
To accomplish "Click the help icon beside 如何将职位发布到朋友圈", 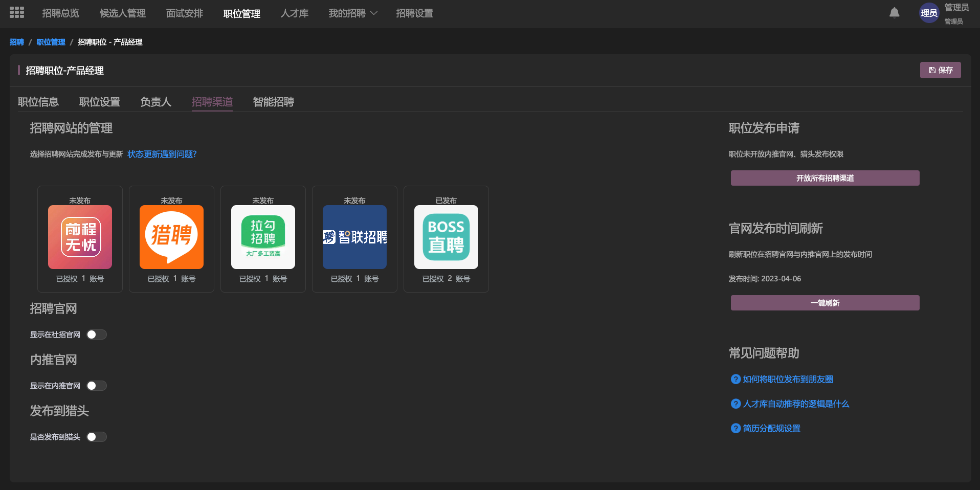I will click(x=735, y=379).
